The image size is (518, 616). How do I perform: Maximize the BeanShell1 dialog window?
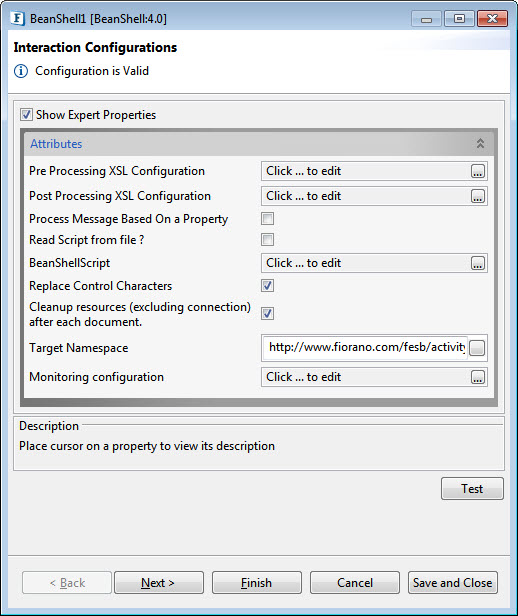pyautogui.click(x=459, y=18)
